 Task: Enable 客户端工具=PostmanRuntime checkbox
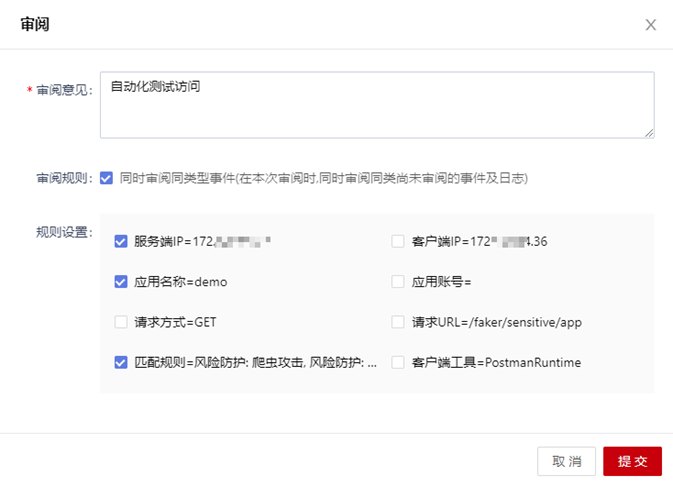[x=398, y=362]
